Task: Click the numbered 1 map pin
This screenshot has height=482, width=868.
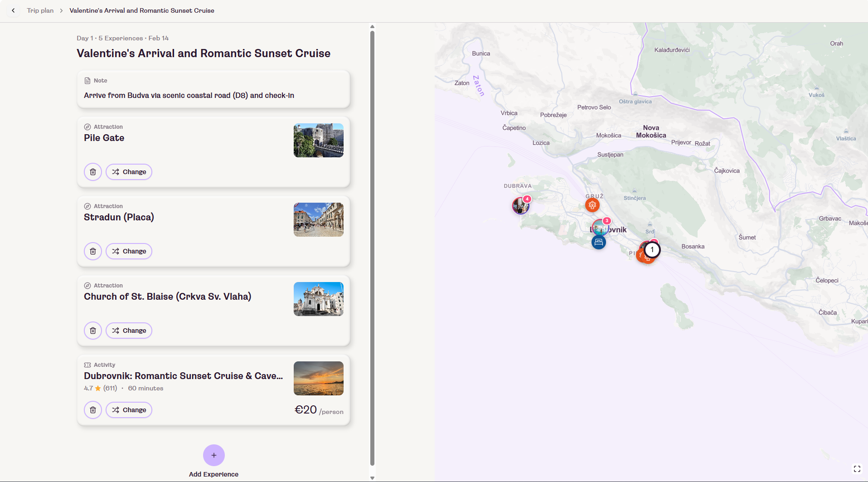Action: (x=652, y=250)
